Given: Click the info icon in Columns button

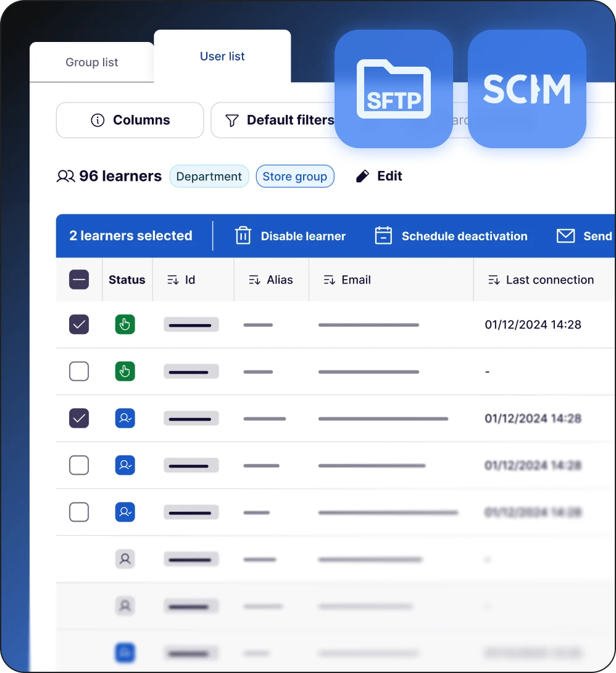Looking at the screenshot, I should (x=98, y=120).
